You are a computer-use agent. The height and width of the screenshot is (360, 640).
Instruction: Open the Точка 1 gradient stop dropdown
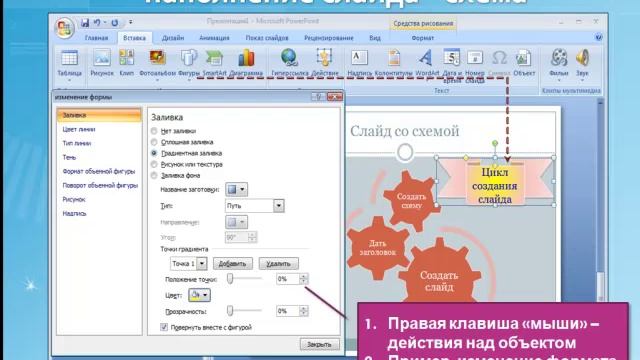coord(202,264)
